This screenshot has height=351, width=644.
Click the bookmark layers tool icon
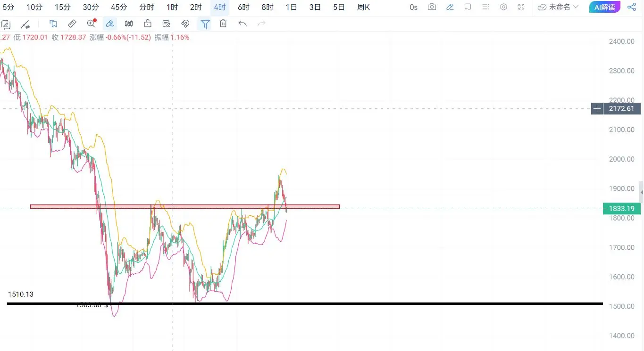(x=53, y=24)
